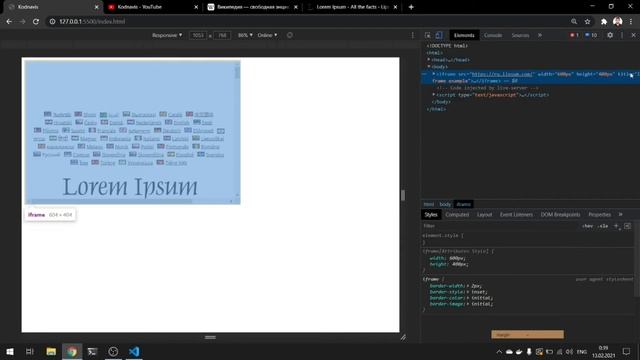Open File Explorer from the taskbar
Image resolution: width=640 pixels, height=360 pixels.
(51, 351)
